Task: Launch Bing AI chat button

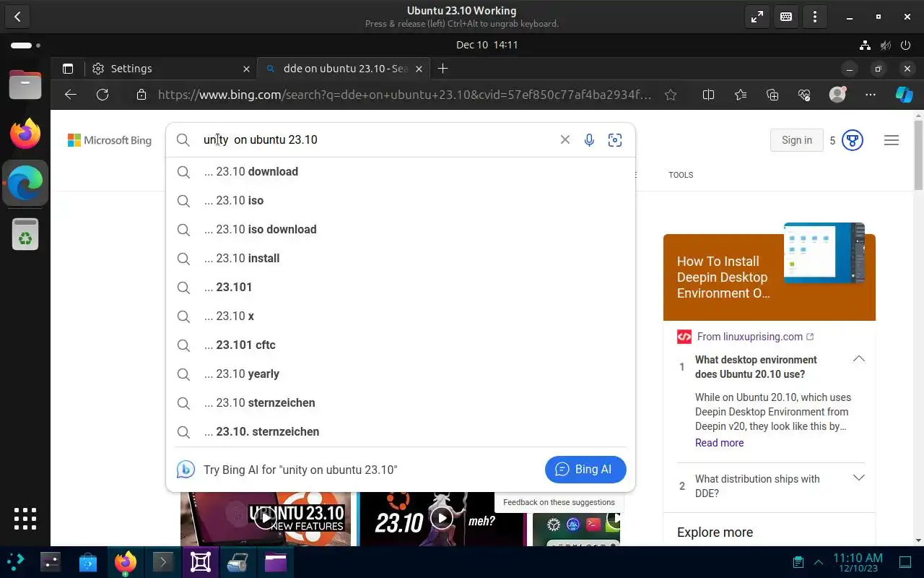Action: pyautogui.click(x=585, y=470)
